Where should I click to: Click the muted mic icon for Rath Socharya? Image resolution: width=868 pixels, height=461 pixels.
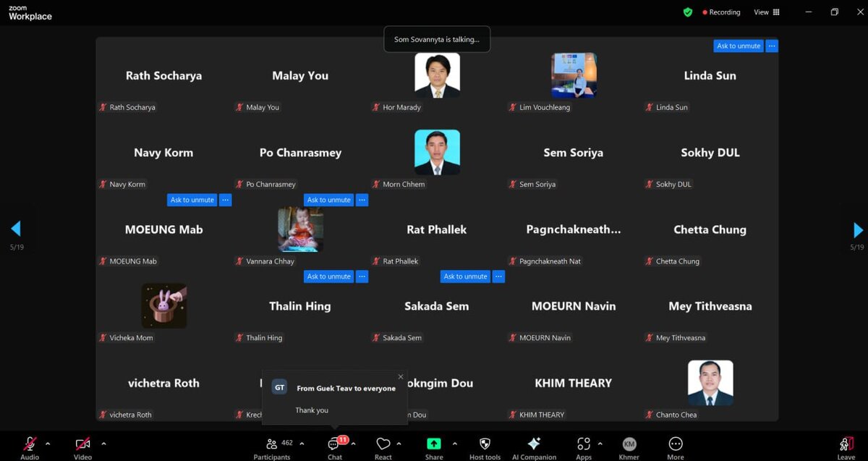(x=103, y=107)
